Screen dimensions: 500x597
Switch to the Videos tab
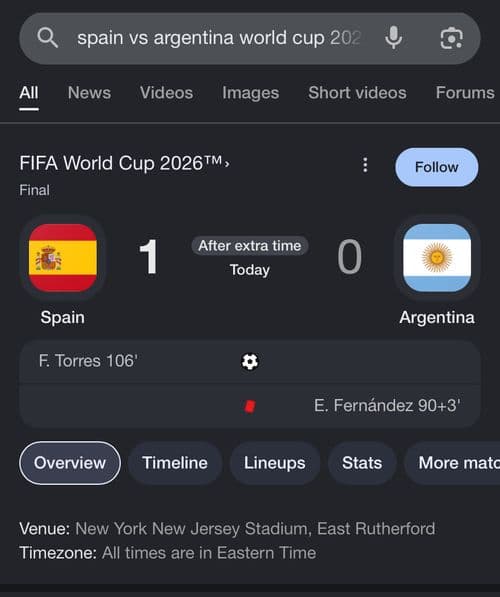coord(166,93)
